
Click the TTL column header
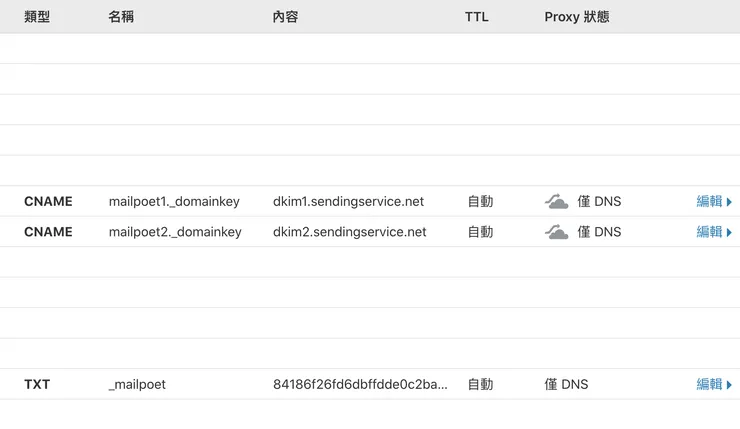click(x=477, y=17)
